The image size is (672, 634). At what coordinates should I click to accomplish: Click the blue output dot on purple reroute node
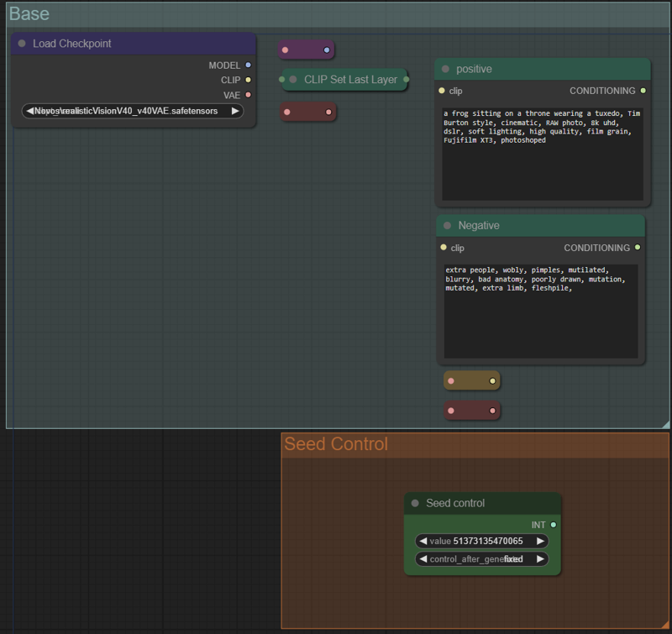click(327, 50)
